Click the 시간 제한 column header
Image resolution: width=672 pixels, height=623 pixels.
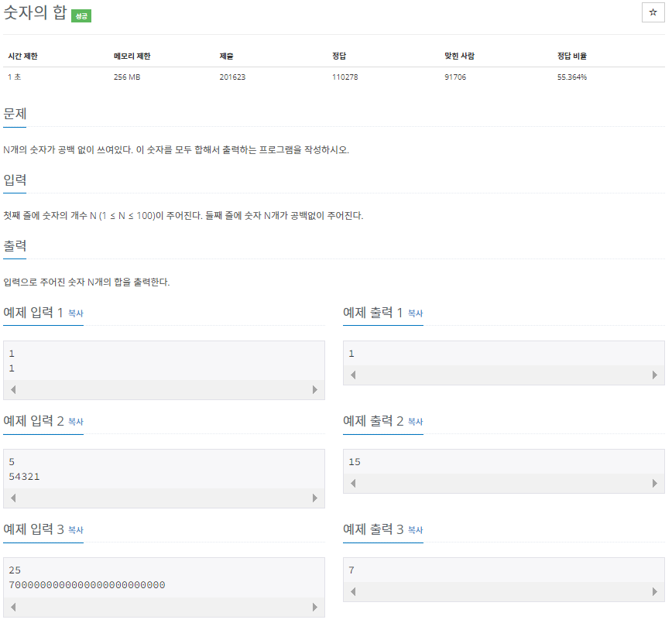21,56
